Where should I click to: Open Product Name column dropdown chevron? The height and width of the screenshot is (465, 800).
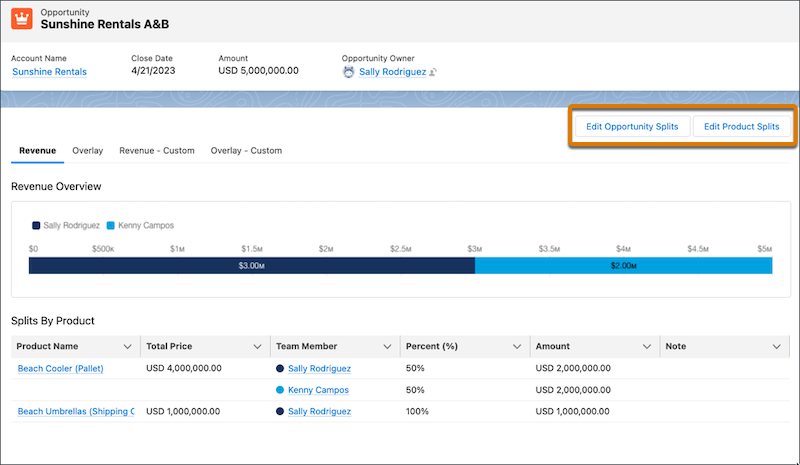[128, 347]
